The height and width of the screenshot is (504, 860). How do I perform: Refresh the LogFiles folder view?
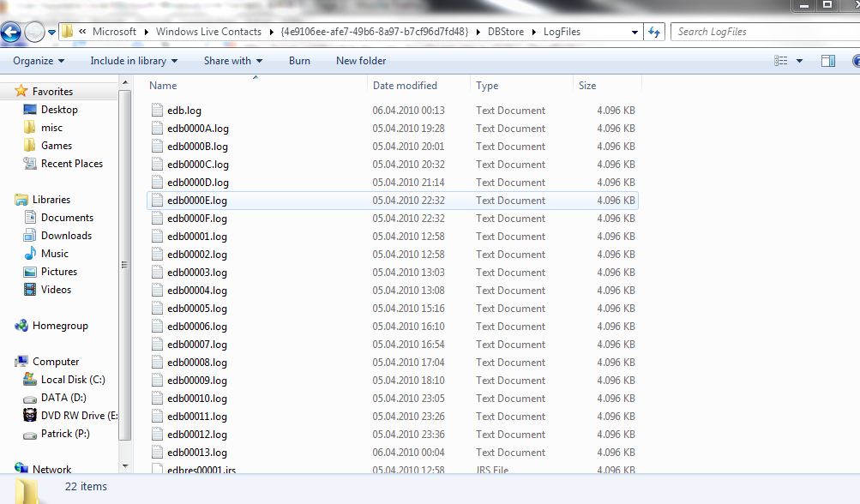(654, 32)
